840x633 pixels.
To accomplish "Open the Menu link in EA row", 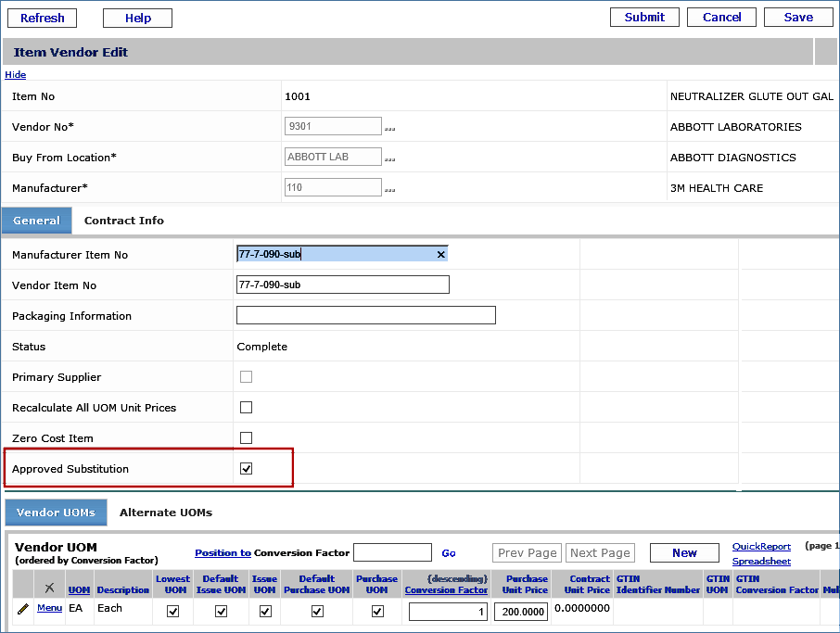I will point(49,608).
